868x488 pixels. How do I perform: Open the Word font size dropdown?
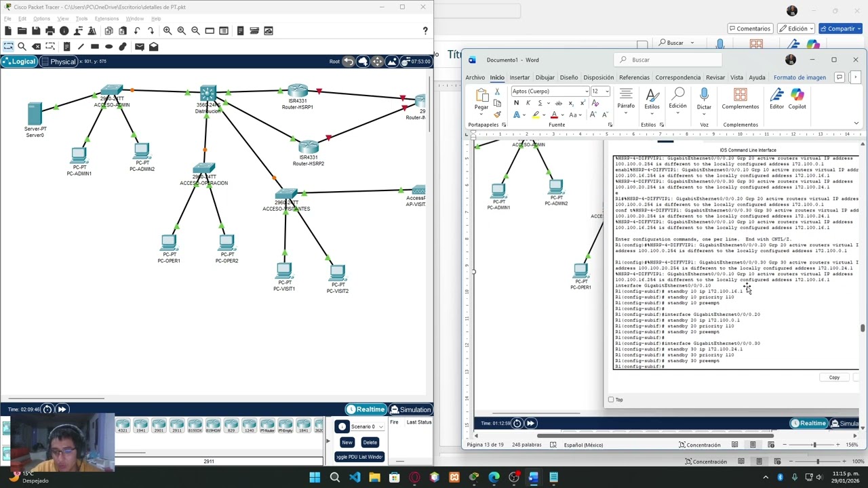tap(607, 91)
